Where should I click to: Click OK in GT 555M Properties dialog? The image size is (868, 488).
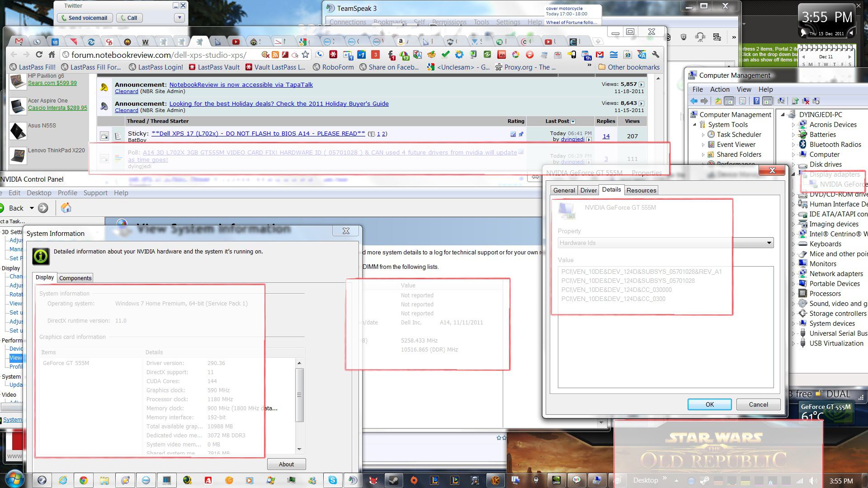(x=710, y=404)
